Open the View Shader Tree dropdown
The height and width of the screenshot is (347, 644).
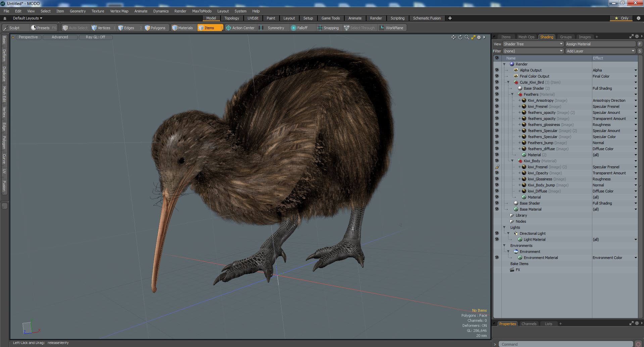coord(533,44)
